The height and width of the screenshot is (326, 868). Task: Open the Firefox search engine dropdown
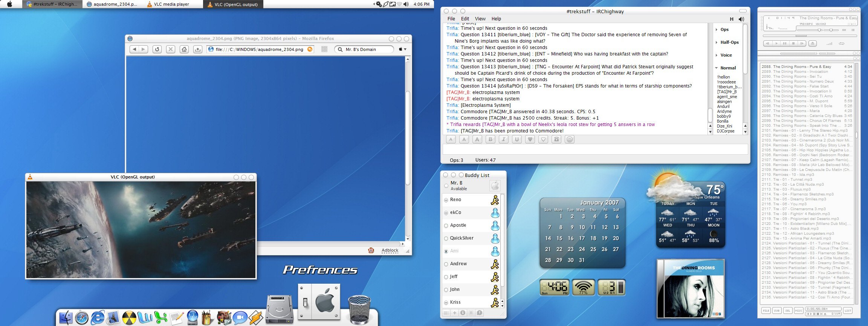(x=340, y=49)
